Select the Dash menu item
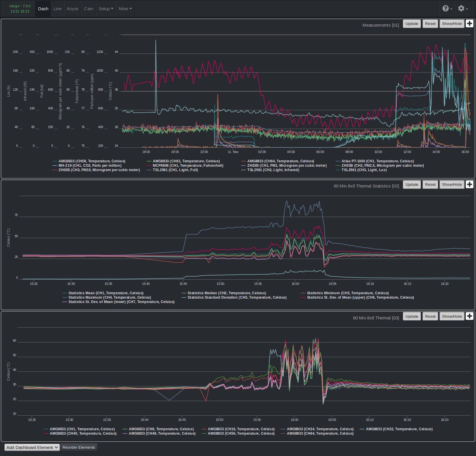 pyautogui.click(x=43, y=8)
